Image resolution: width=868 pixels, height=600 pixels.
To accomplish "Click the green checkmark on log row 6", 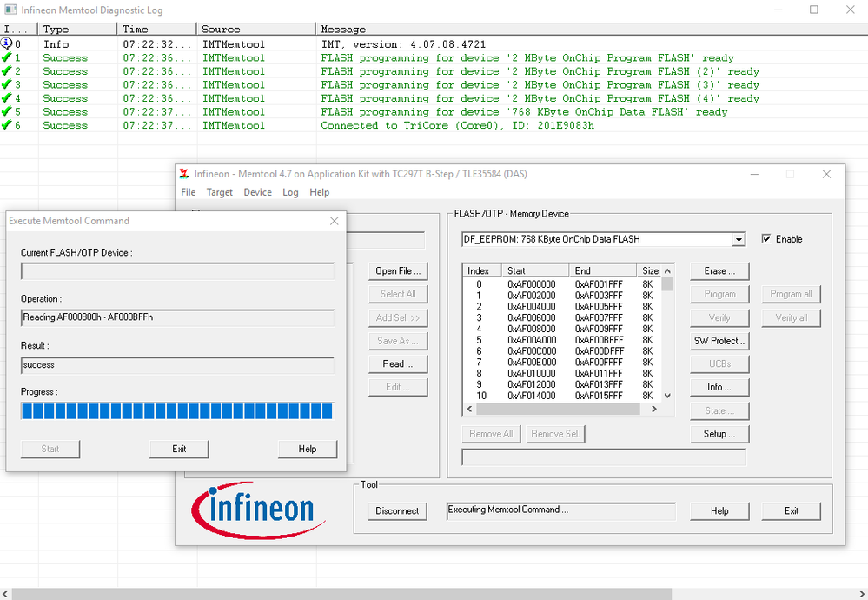I will [7, 124].
